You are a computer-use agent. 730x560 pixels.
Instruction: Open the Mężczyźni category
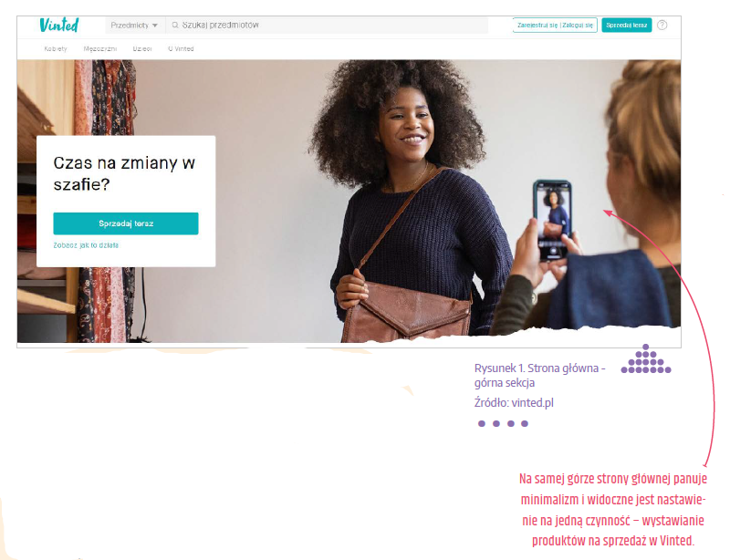(100, 48)
